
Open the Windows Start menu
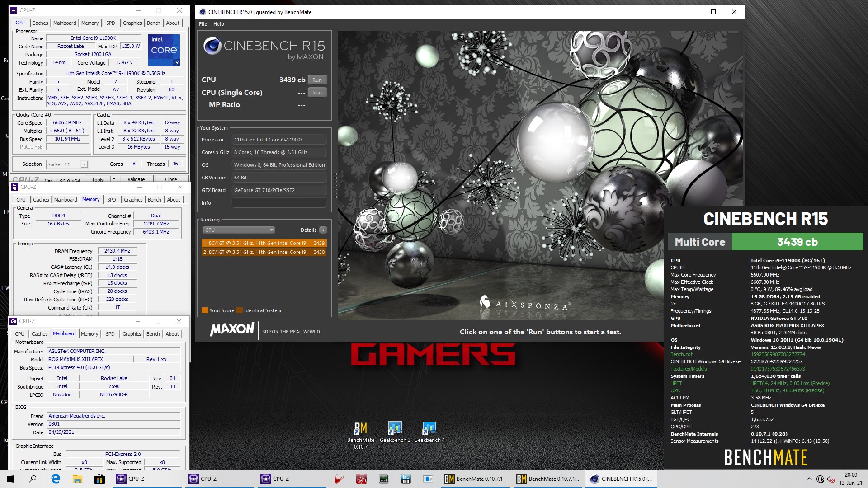tap(11, 479)
